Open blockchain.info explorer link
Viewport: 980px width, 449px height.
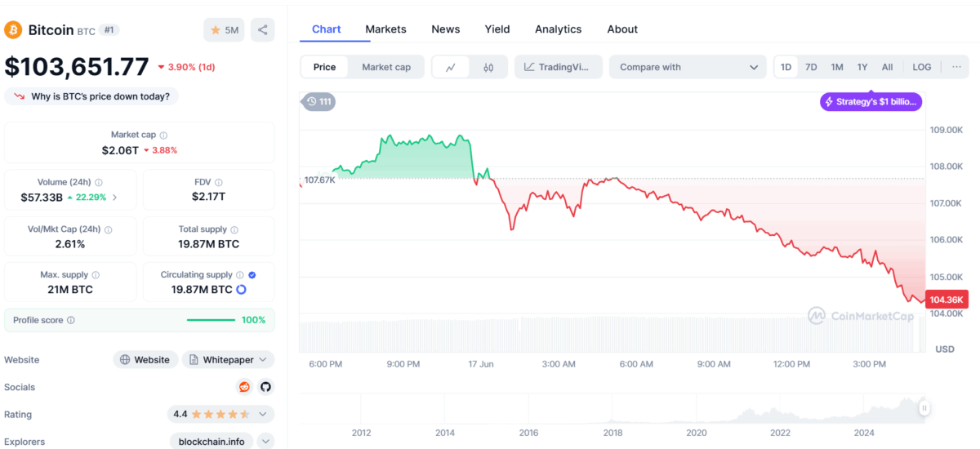click(212, 442)
